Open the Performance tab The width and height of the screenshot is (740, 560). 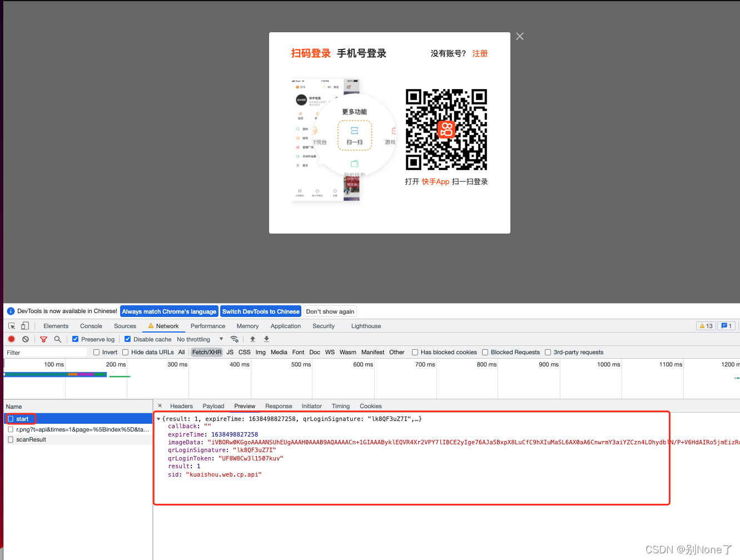(208, 326)
